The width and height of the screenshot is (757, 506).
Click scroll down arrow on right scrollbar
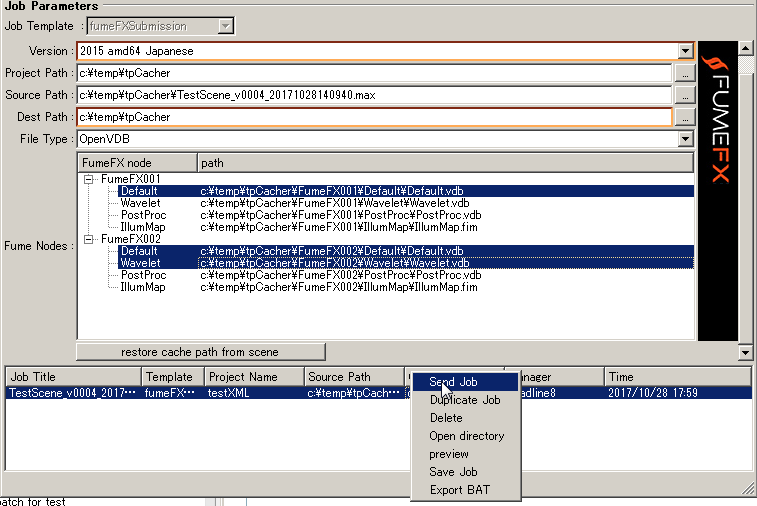745,353
